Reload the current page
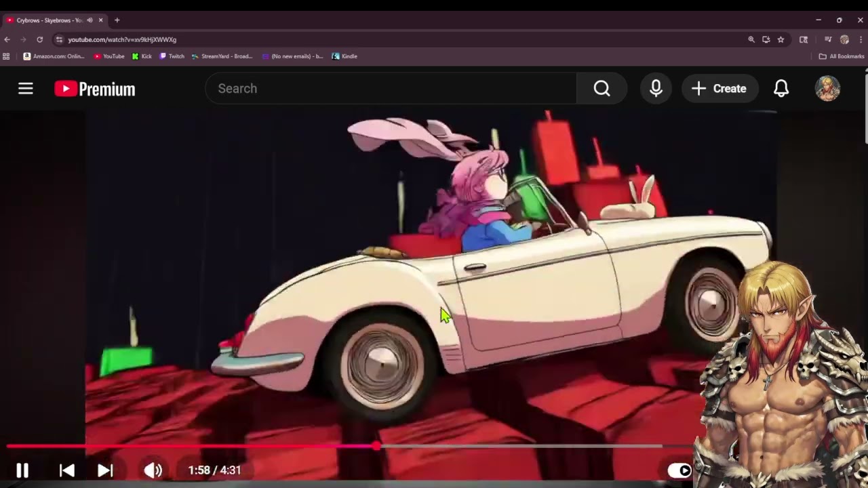The image size is (868, 488). click(40, 40)
